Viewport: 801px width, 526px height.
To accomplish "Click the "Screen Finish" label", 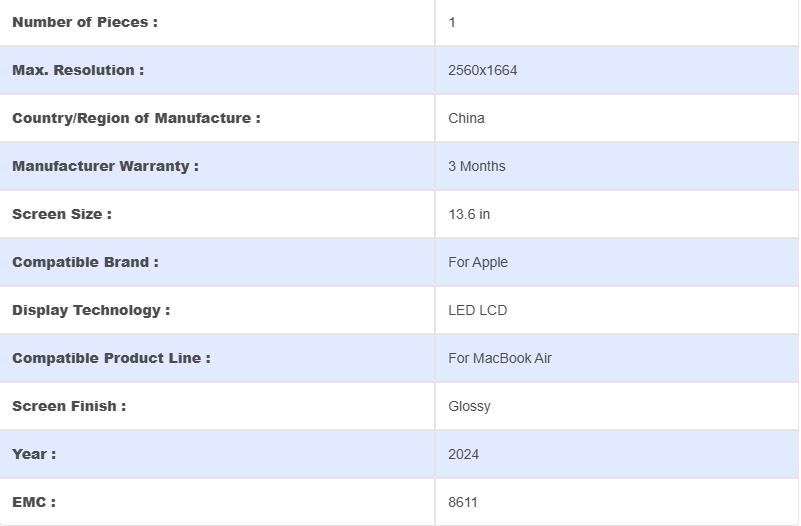I will coord(69,406).
